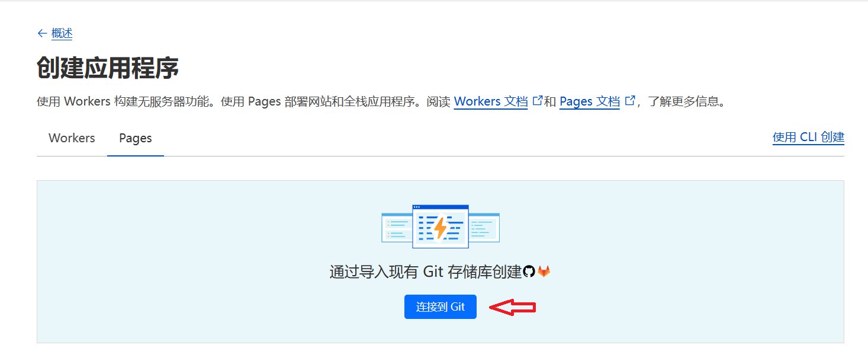868x364 pixels.
Task: Click the back arrow icon beside 概述
Action: pyautogui.click(x=42, y=34)
